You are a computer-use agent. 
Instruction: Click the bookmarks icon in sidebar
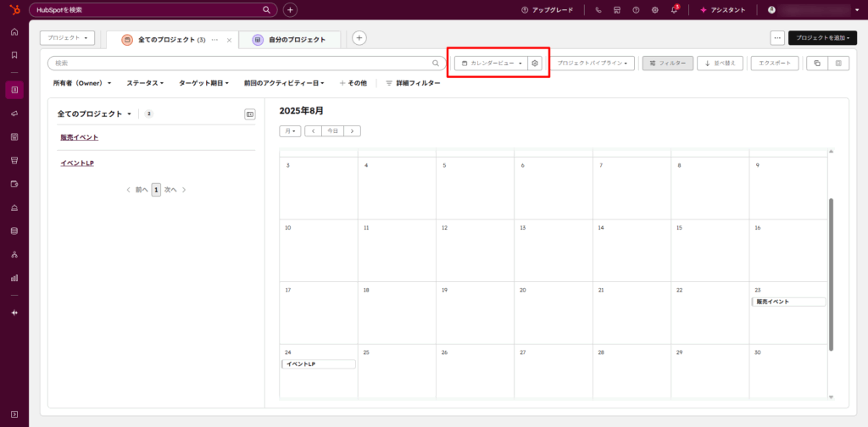14,55
